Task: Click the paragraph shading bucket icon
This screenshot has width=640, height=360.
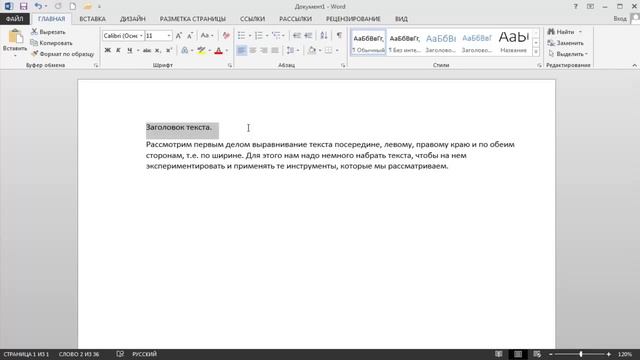Action: pos(312,50)
